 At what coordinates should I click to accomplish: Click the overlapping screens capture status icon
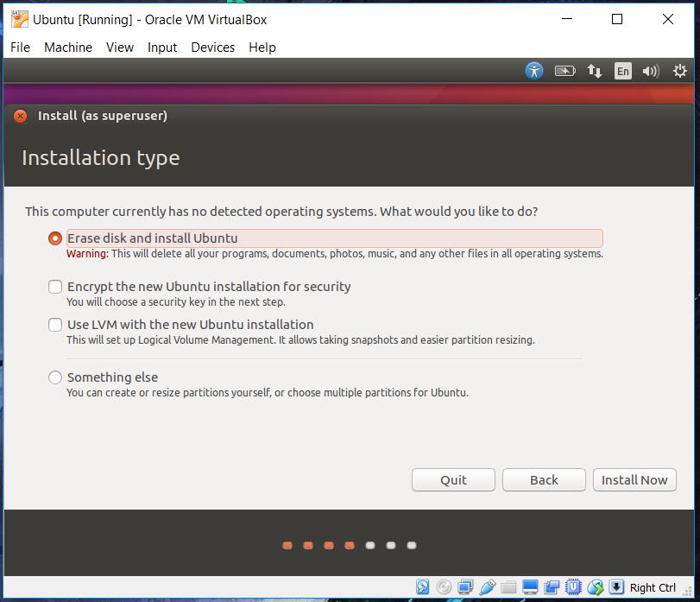[552, 586]
